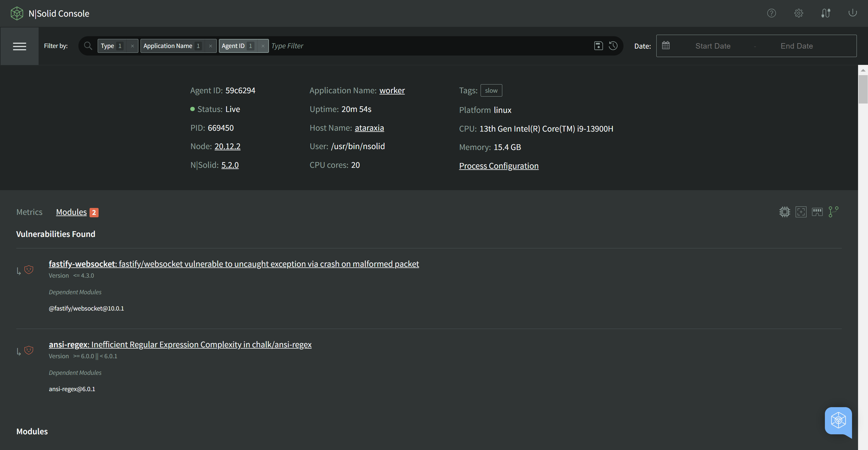Click the Modules badge showing 2
868x450 pixels.
[94, 212]
